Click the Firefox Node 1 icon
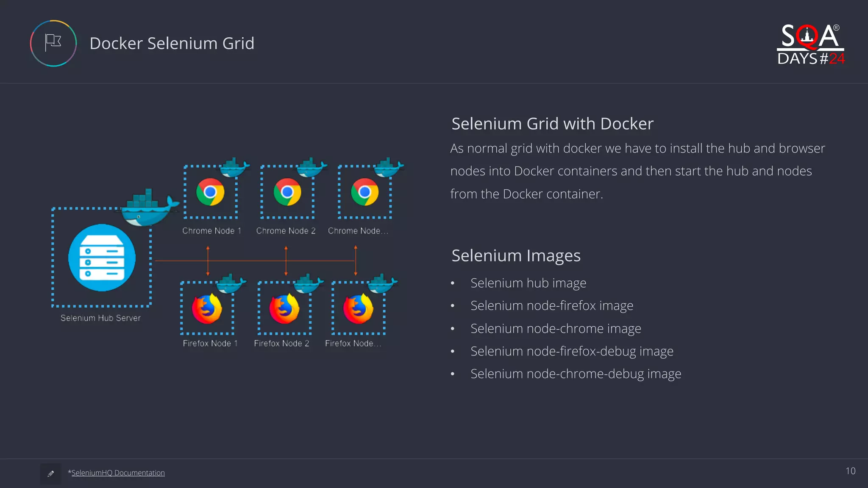 [207, 309]
